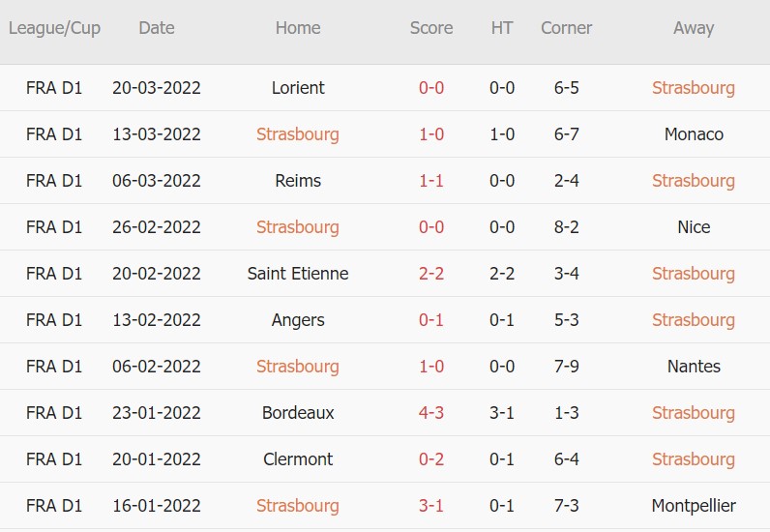Open Clermont team link
The height and width of the screenshot is (532, 770).
tap(298, 459)
